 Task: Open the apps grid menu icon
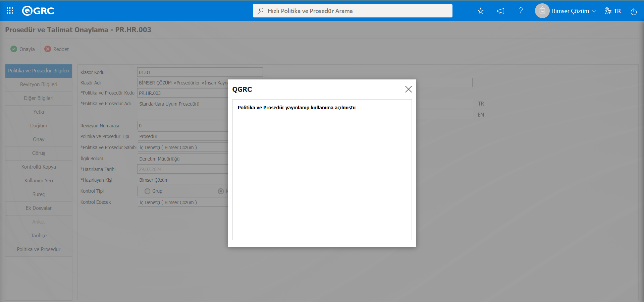point(10,11)
